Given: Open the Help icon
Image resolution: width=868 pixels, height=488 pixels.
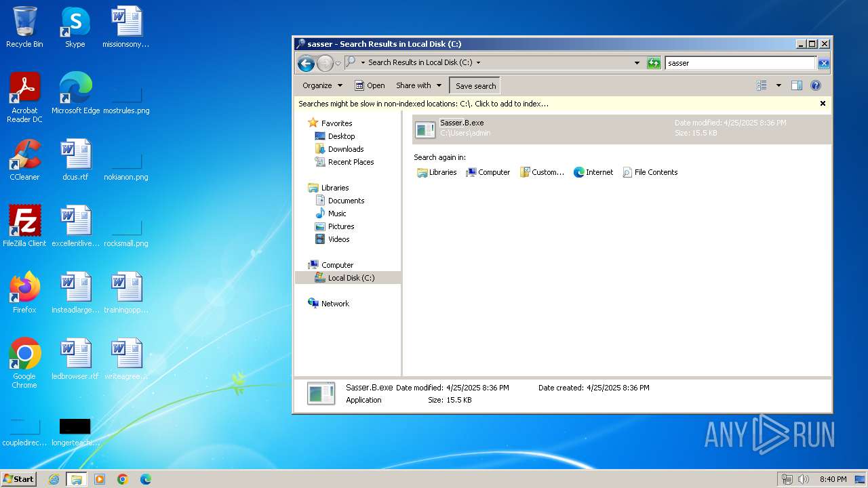Looking at the screenshot, I should (x=816, y=85).
